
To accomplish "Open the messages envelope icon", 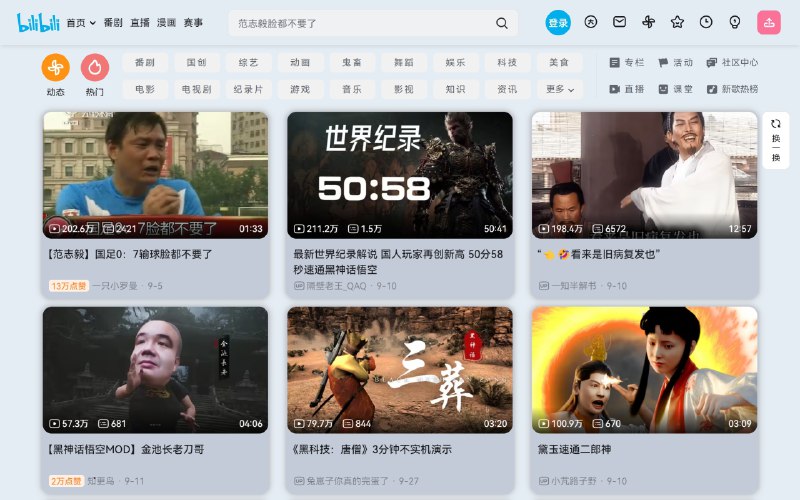I will (x=619, y=22).
